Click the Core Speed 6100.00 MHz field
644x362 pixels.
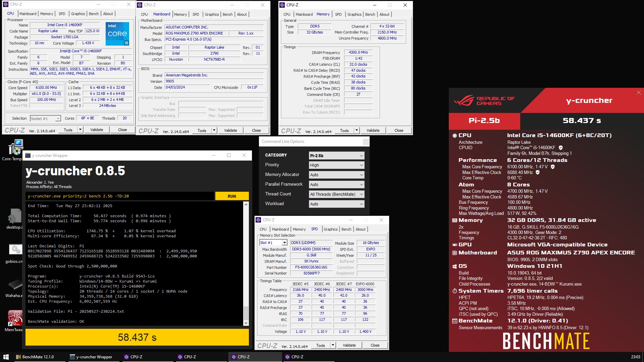point(47,88)
